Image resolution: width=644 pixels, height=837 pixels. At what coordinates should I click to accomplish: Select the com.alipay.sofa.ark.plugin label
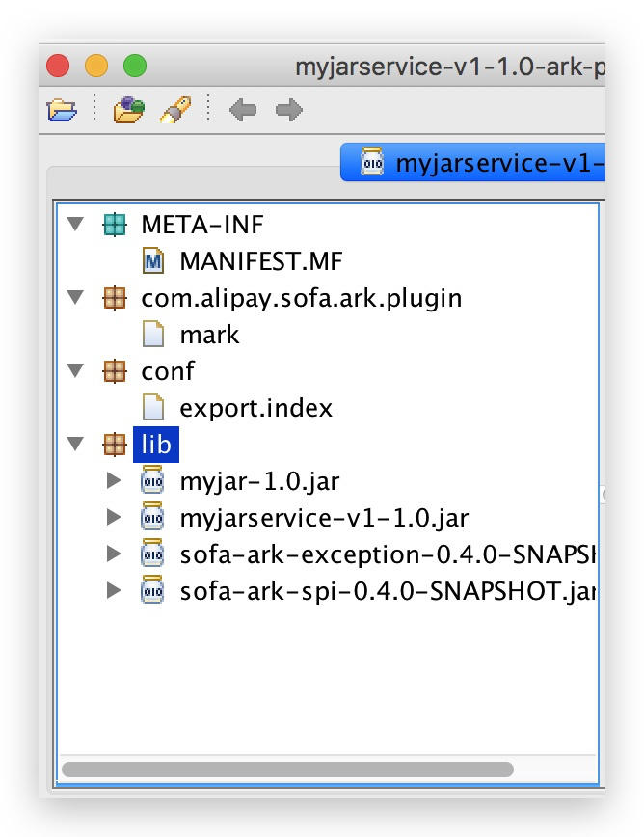point(302,298)
